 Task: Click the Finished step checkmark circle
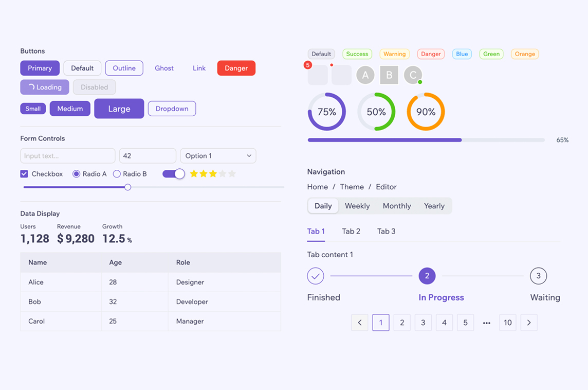(x=316, y=276)
